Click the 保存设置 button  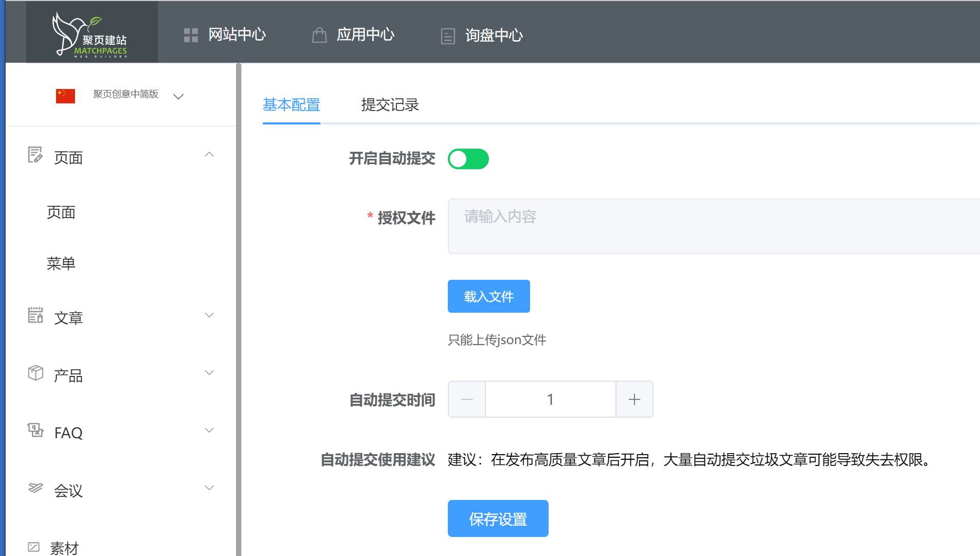click(498, 518)
